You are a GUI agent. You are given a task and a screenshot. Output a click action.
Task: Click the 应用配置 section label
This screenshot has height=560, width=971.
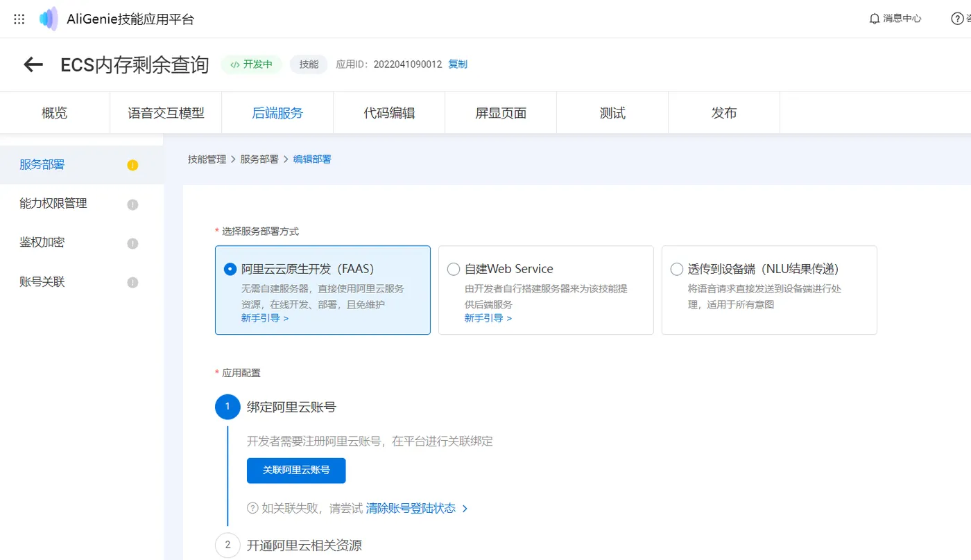coord(241,373)
